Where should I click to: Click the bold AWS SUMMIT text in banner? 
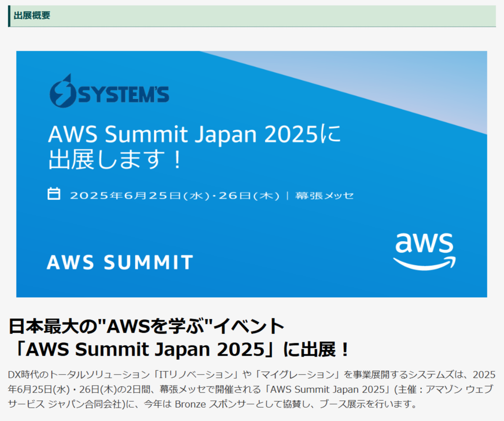(120, 262)
